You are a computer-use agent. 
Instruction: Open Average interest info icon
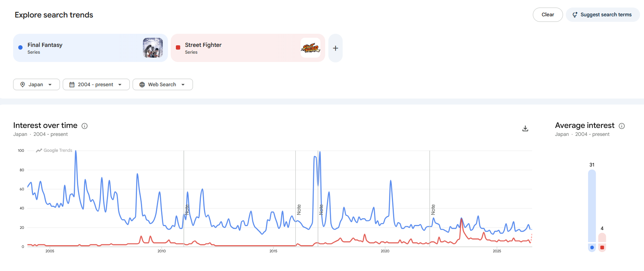[622, 126]
